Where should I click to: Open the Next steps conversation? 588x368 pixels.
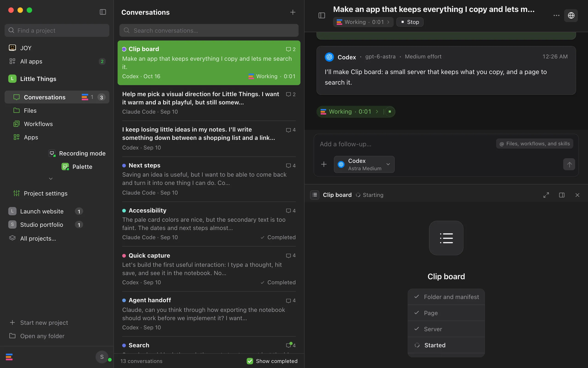209,179
